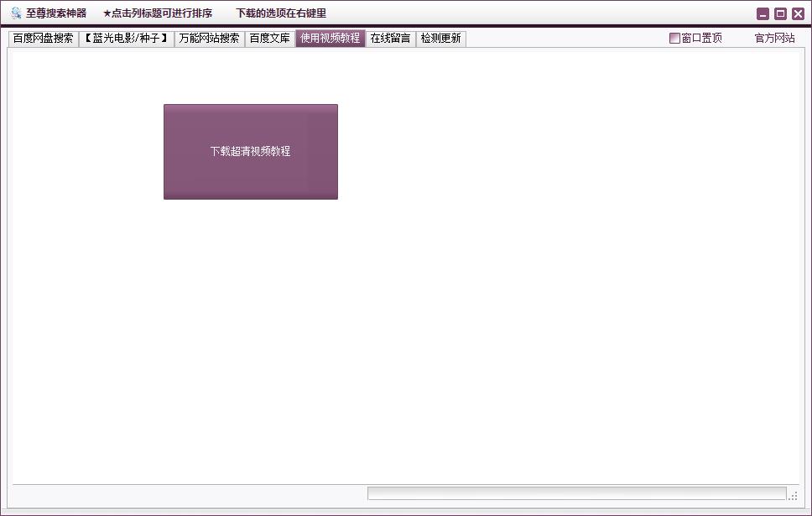This screenshot has width=812, height=516.
Task: Maximize the application window
Action: tap(779, 13)
